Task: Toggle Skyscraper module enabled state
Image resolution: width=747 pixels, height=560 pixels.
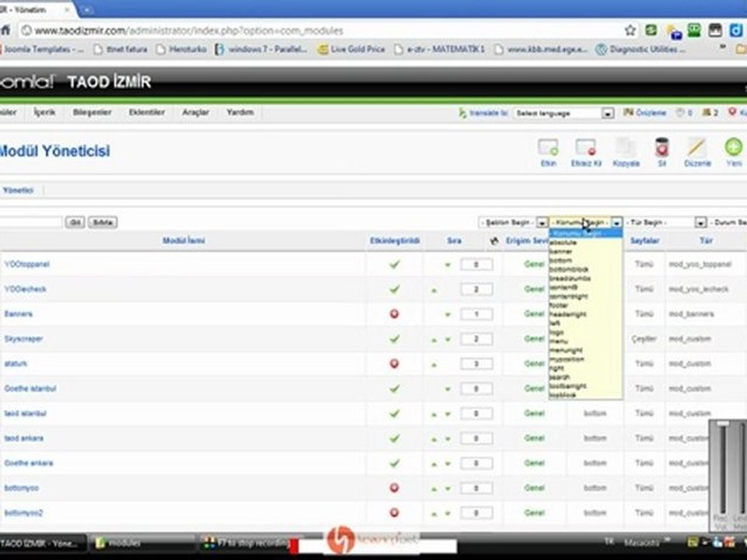Action: pos(394,339)
